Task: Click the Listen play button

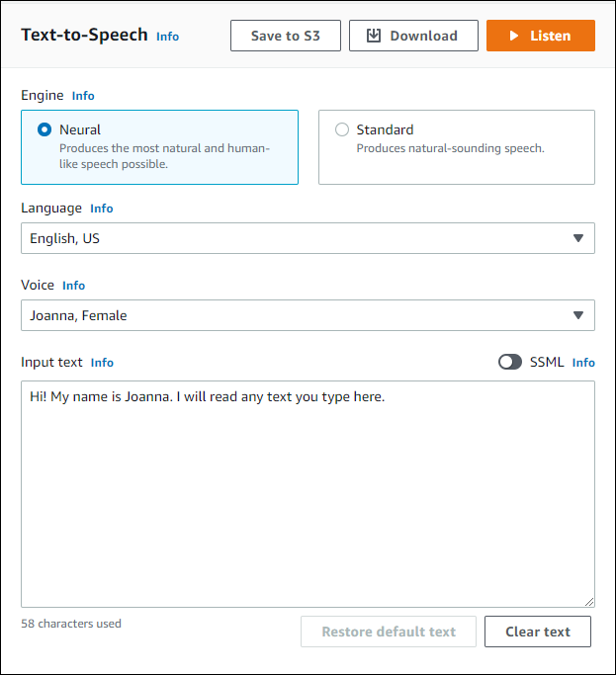Action: tap(540, 36)
